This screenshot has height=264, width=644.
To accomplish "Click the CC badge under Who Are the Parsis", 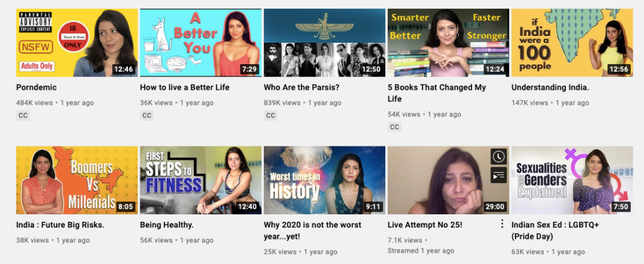I will (x=271, y=116).
